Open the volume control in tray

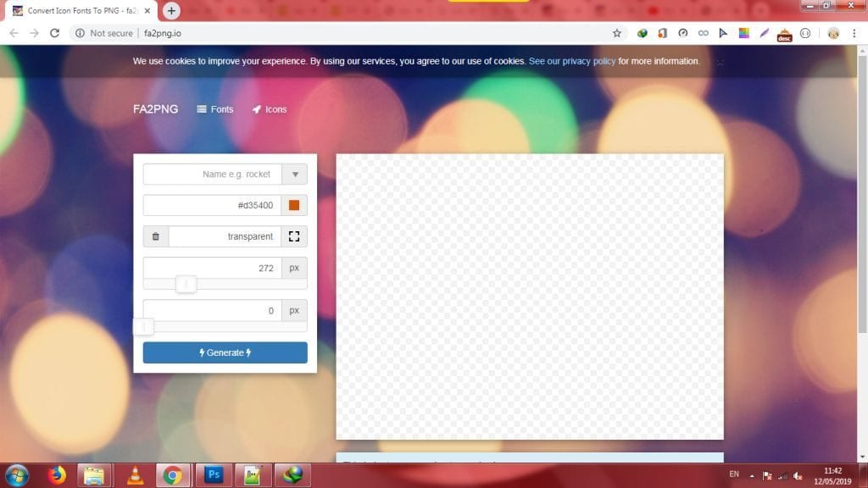[798, 476]
